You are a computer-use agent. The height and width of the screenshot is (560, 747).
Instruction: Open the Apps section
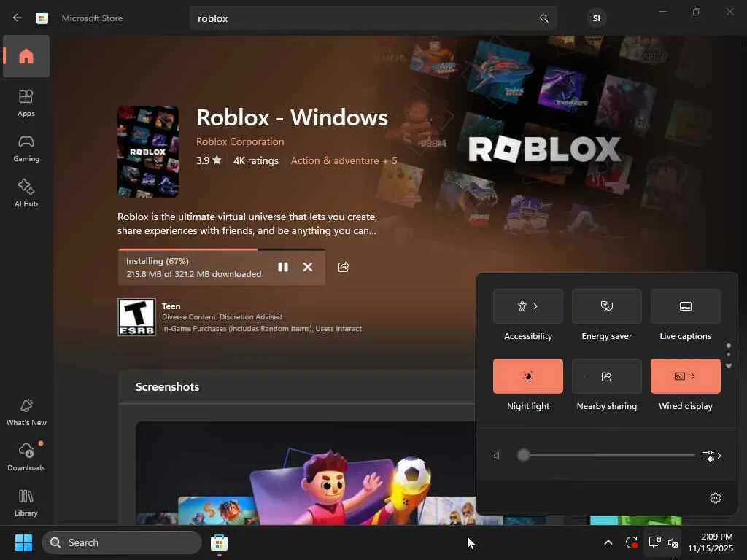pyautogui.click(x=26, y=103)
